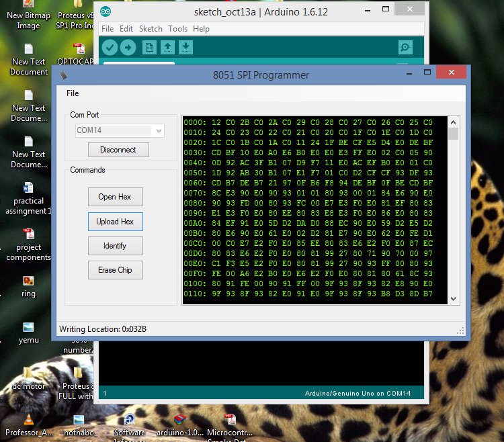Select the project components PDF icon
The height and width of the screenshot is (442, 504).
click(x=29, y=234)
